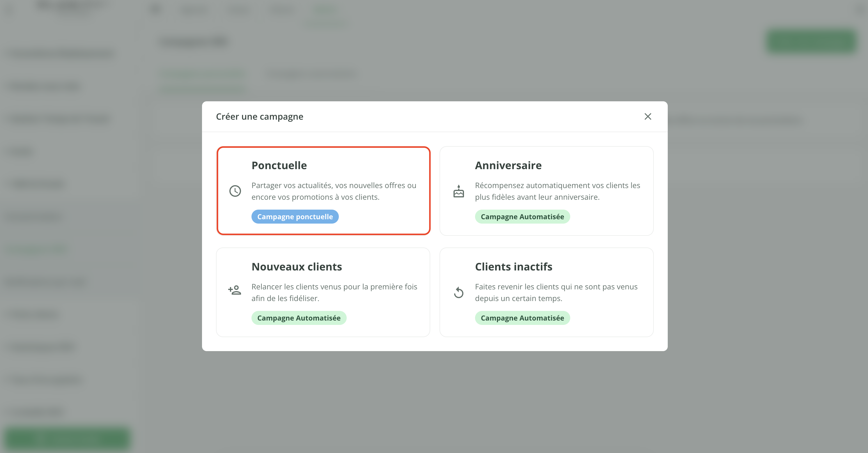Click the circular arrow icon for Clients inactifs

click(458, 292)
